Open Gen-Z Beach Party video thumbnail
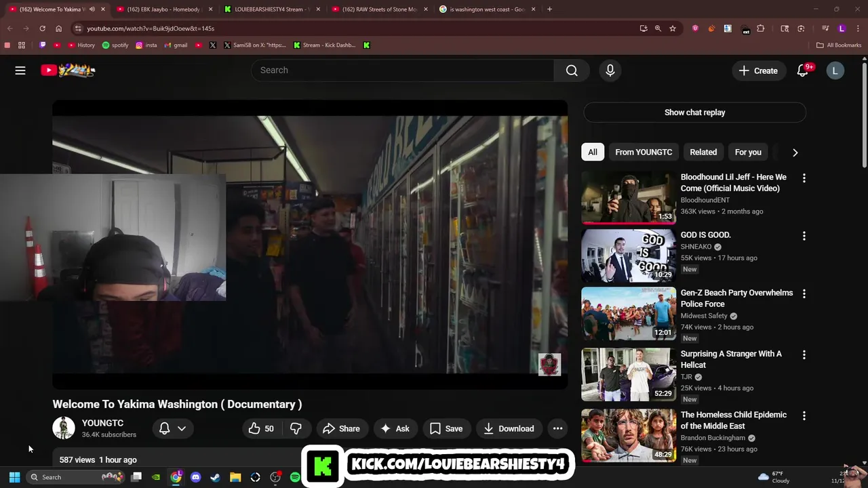868x488 pixels. 629,313
